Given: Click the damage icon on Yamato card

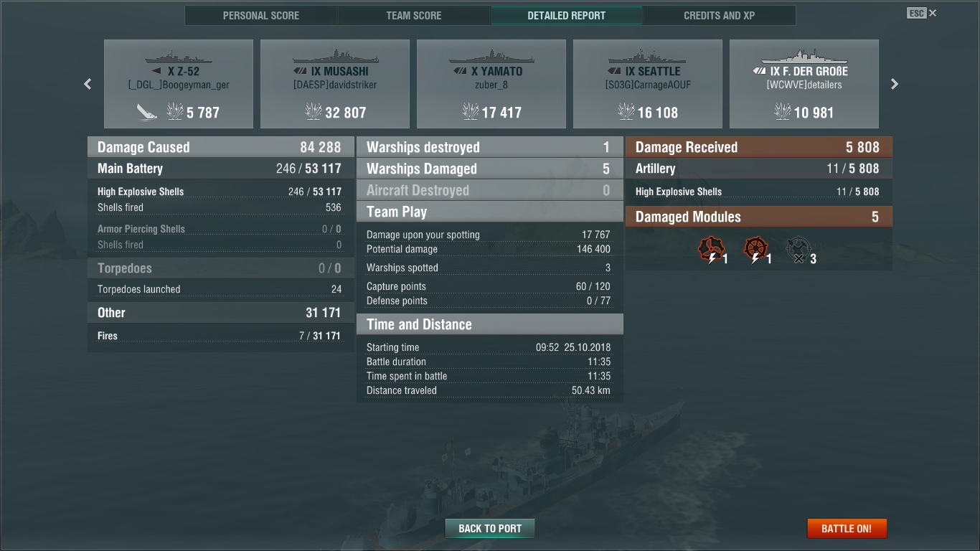Looking at the screenshot, I should point(470,112).
